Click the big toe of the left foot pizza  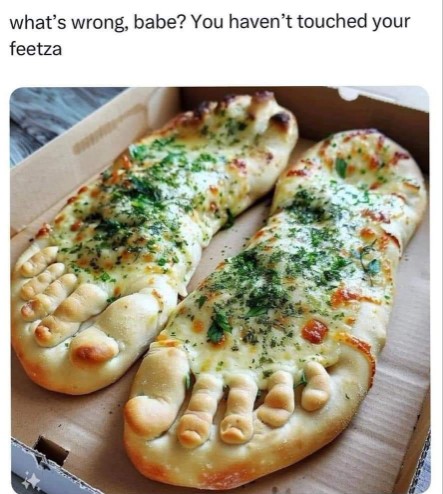tap(94, 351)
